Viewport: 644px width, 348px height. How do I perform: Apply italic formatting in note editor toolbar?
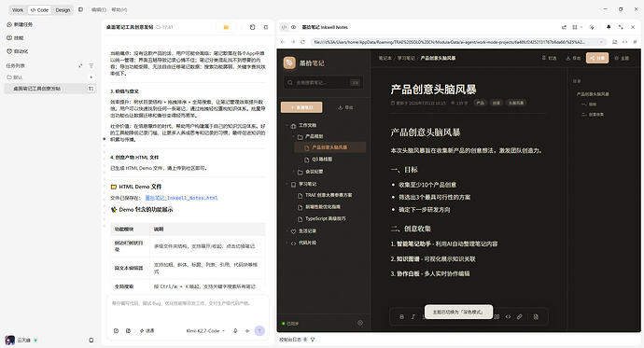(413, 317)
